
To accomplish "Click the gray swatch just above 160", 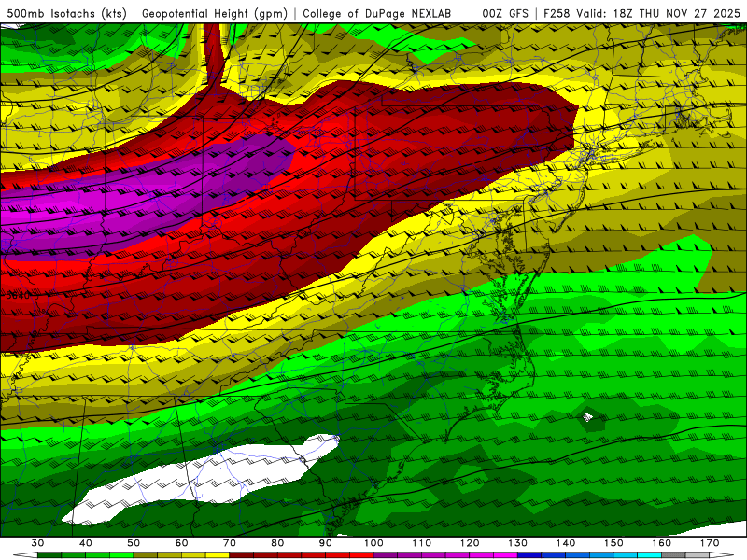I will coord(673,555).
